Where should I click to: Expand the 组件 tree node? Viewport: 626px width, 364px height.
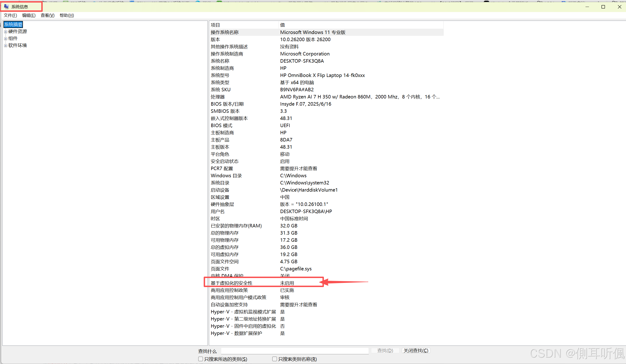pyautogui.click(x=6, y=39)
